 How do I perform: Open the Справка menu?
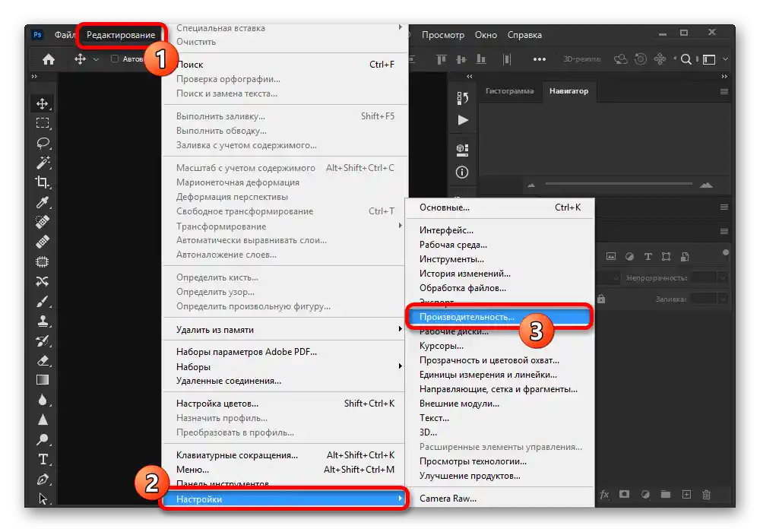point(524,35)
